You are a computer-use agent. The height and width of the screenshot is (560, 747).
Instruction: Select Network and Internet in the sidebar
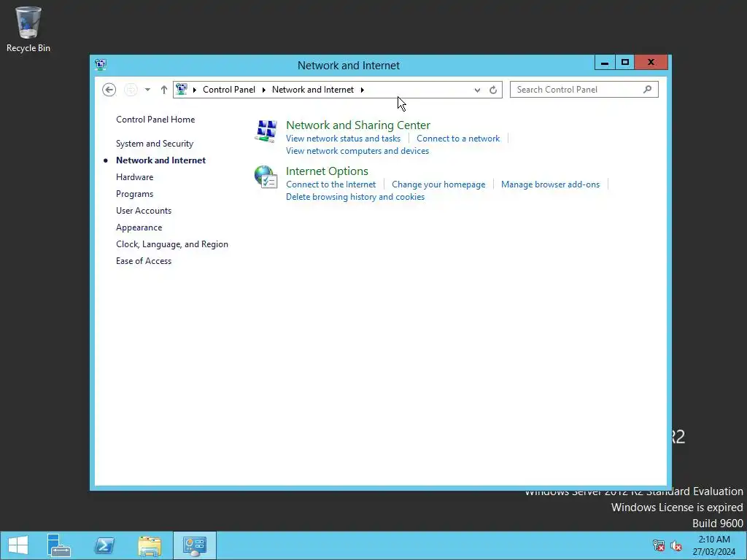160,160
